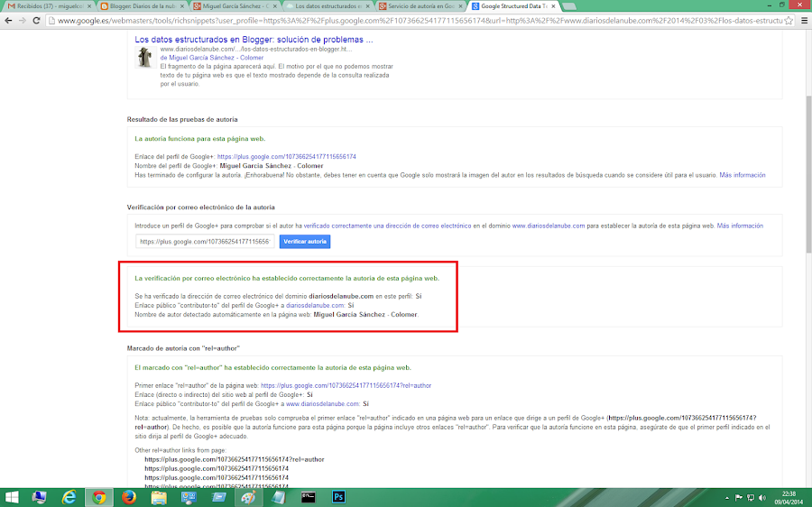This screenshot has height=507, width=812.
Task: Open the Google+ profile link under Enlace del perfil
Action: pyautogui.click(x=286, y=156)
